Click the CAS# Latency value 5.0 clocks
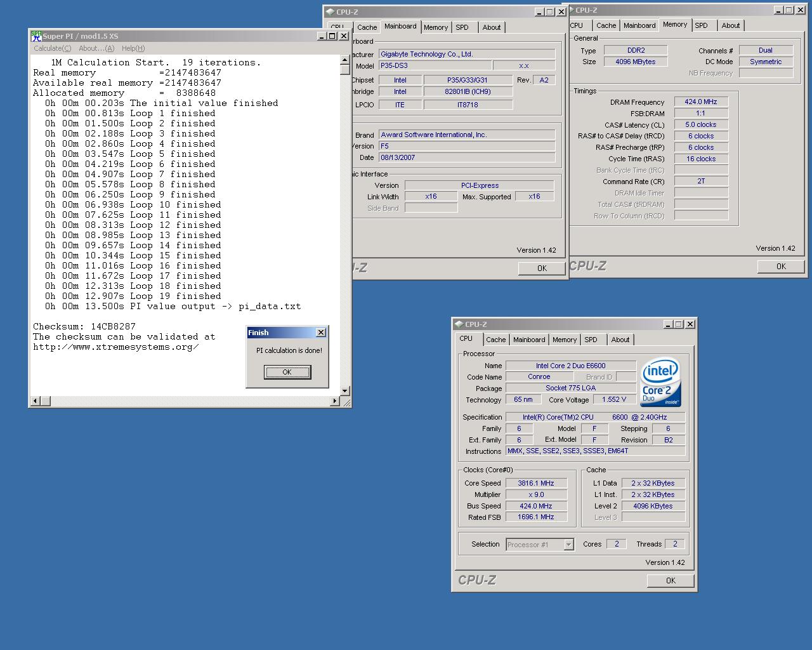The image size is (812, 650). [x=701, y=124]
